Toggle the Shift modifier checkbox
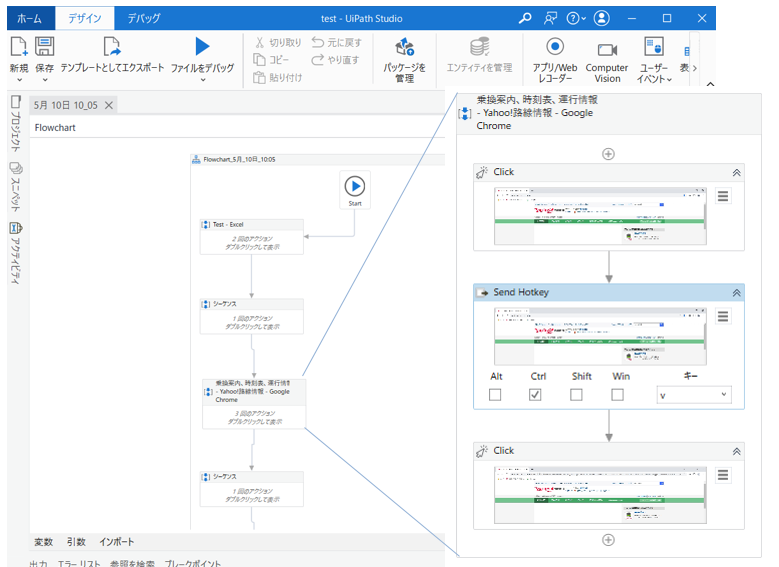This screenshot has width=779, height=567. click(576, 395)
